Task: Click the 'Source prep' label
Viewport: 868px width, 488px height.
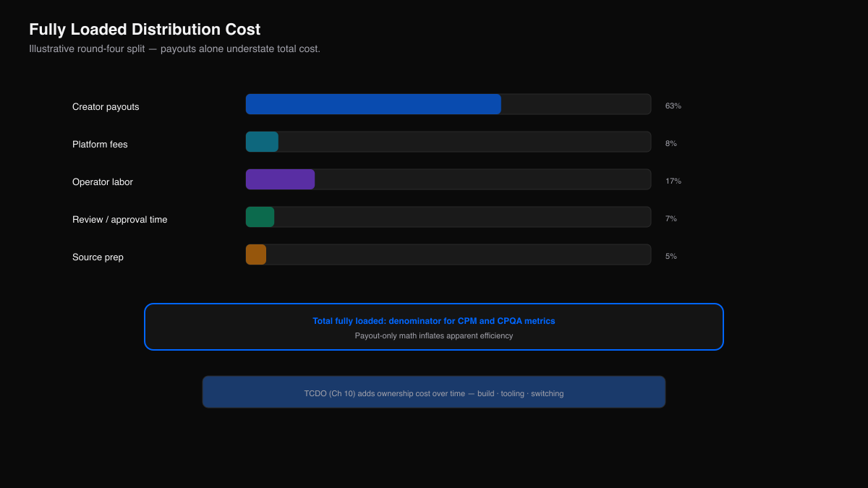Action: click(98, 257)
